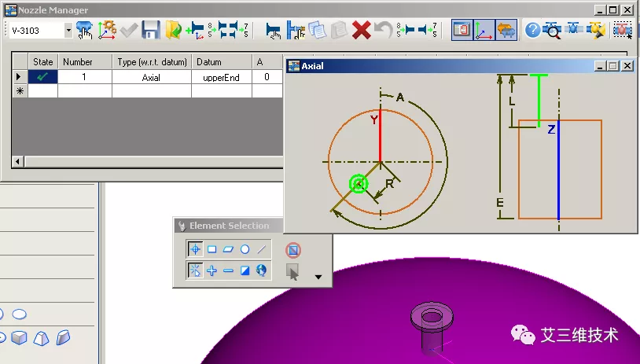Open the V-3103 equipment dropdown

point(68,31)
